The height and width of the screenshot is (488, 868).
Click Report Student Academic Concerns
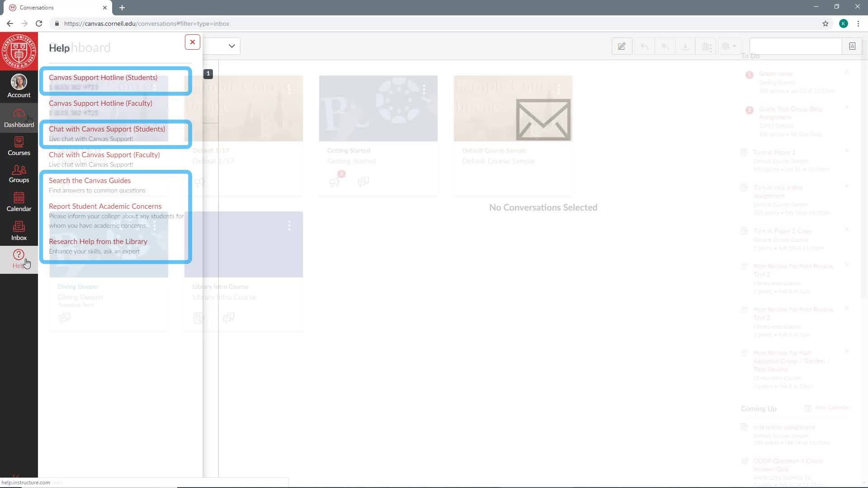click(105, 206)
